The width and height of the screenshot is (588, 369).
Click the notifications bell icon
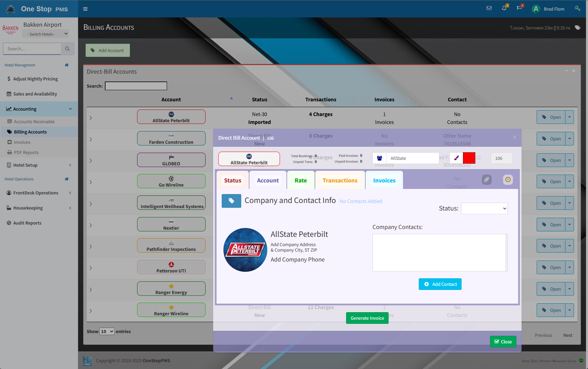pyautogui.click(x=504, y=8)
